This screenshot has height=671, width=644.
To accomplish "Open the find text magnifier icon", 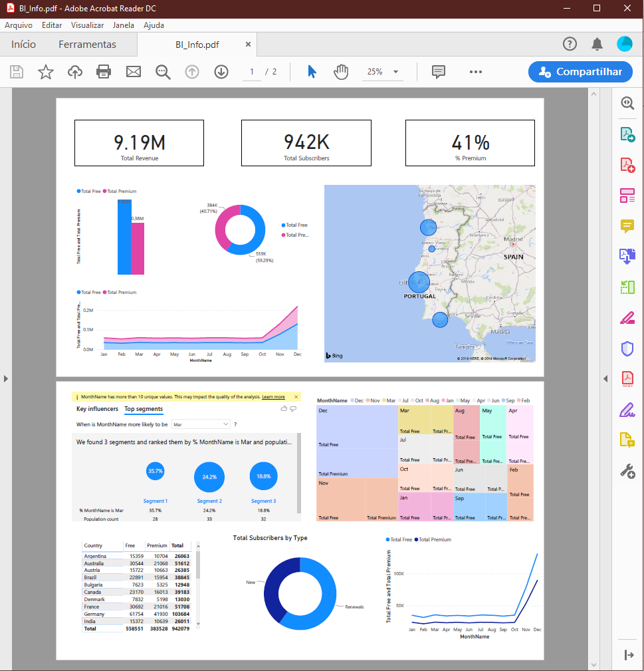I will coord(163,72).
